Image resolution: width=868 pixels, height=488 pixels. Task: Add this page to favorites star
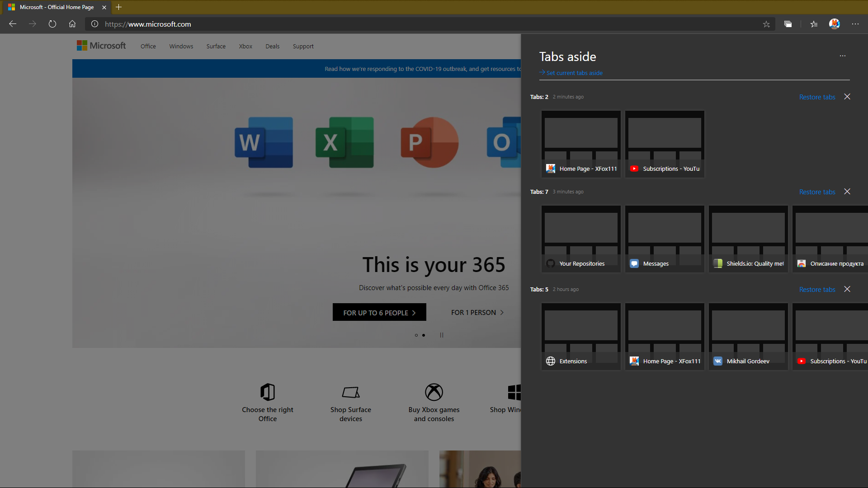766,24
